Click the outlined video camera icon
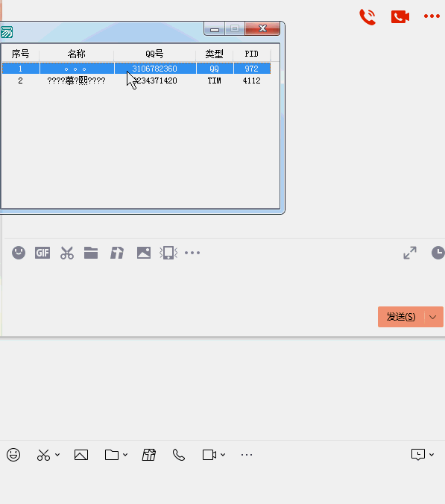This screenshot has height=504, width=445. [209, 455]
